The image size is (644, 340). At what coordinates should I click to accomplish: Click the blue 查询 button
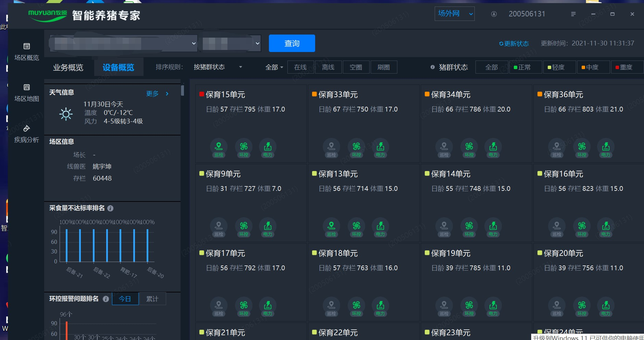click(292, 43)
